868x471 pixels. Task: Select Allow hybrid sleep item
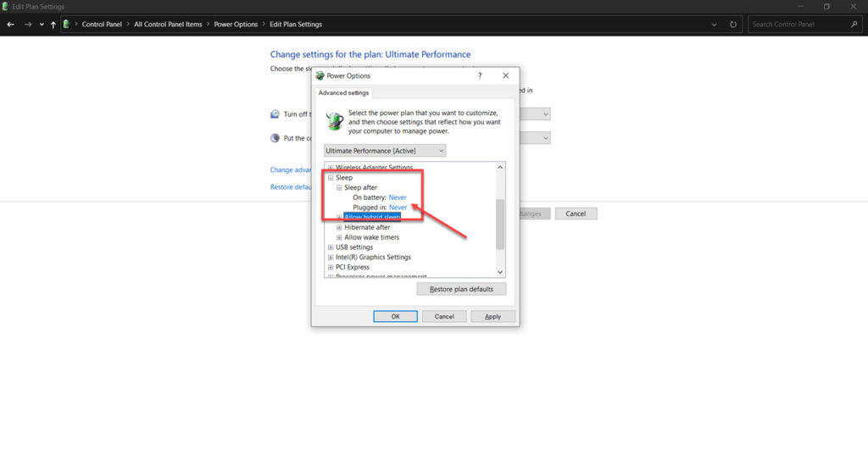click(372, 217)
